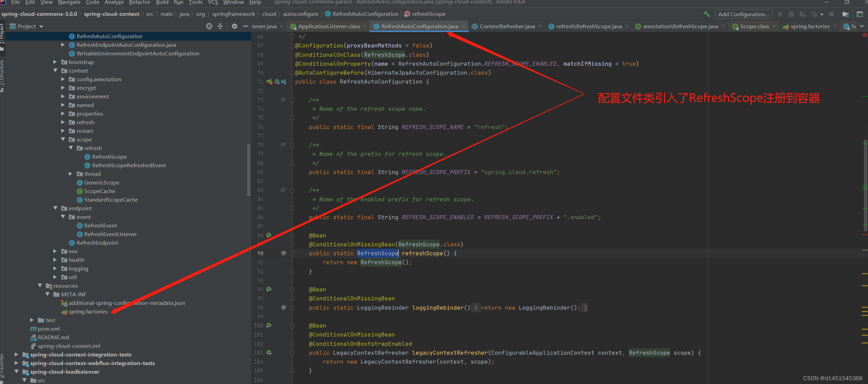Close the spring.factories editor tab

[835, 26]
